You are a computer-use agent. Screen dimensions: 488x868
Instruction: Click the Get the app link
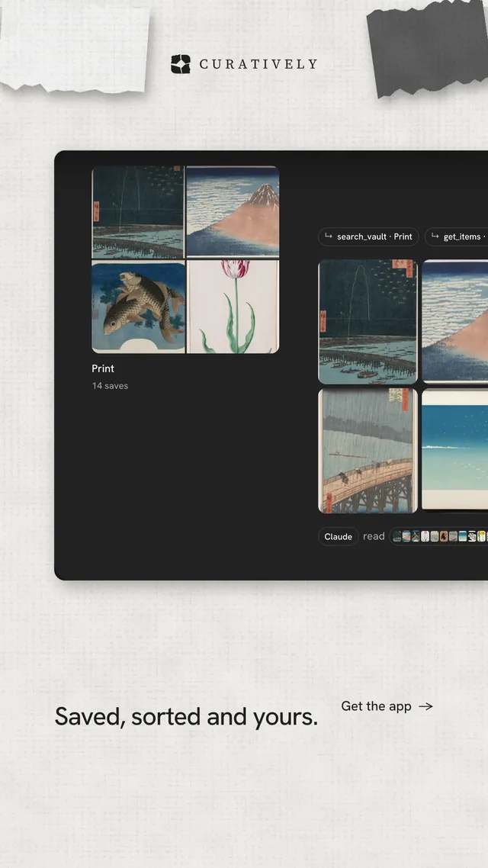tap(387, 706)
